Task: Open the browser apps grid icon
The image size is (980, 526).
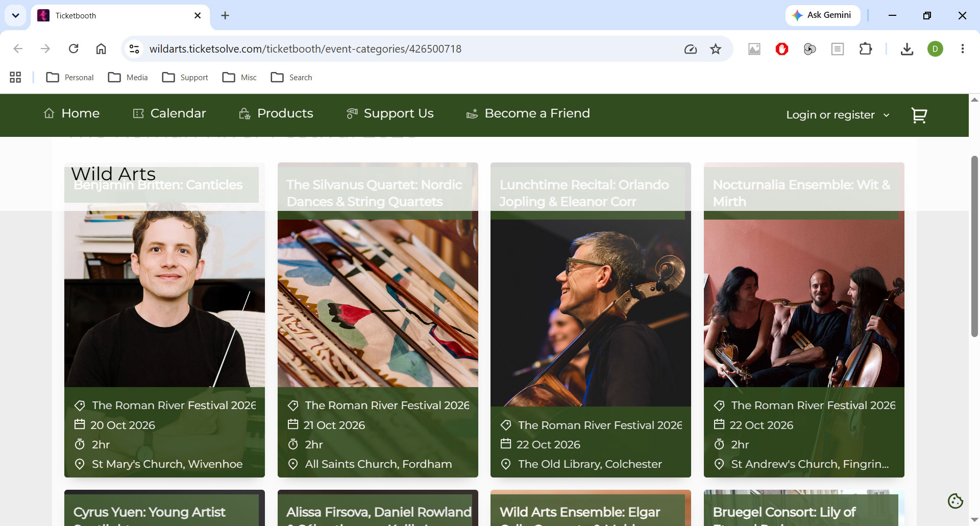Action: pos(15,77)
